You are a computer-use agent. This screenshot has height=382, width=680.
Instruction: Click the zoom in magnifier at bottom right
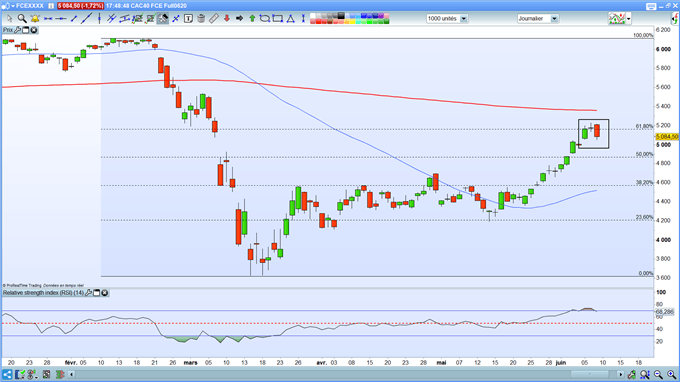672,375
